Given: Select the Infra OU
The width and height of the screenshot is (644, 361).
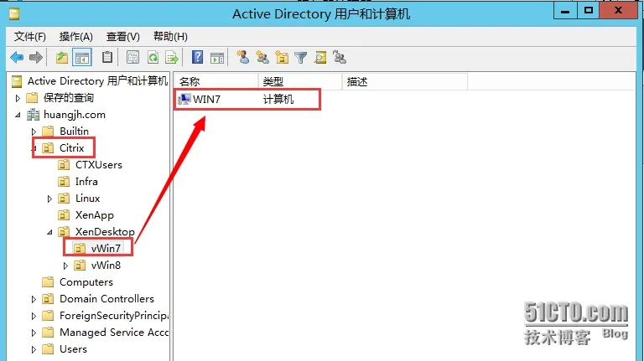Looking at the screenshot, I should pos(86,182).
